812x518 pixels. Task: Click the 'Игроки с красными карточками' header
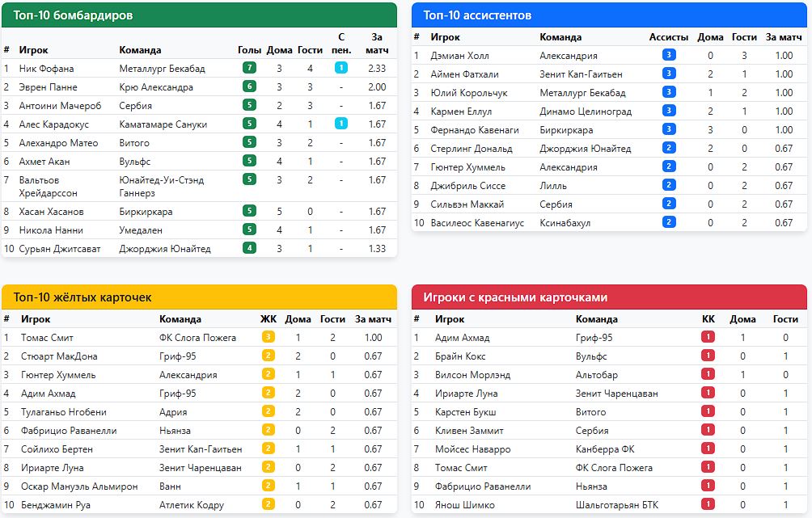[609, 297]
